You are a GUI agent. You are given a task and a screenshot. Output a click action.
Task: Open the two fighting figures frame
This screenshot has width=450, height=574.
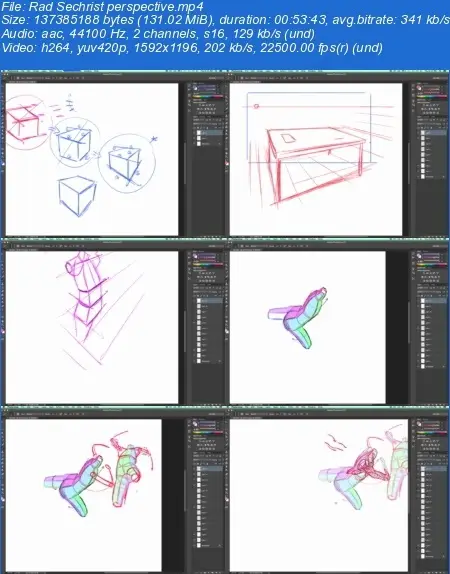(114, 490)
